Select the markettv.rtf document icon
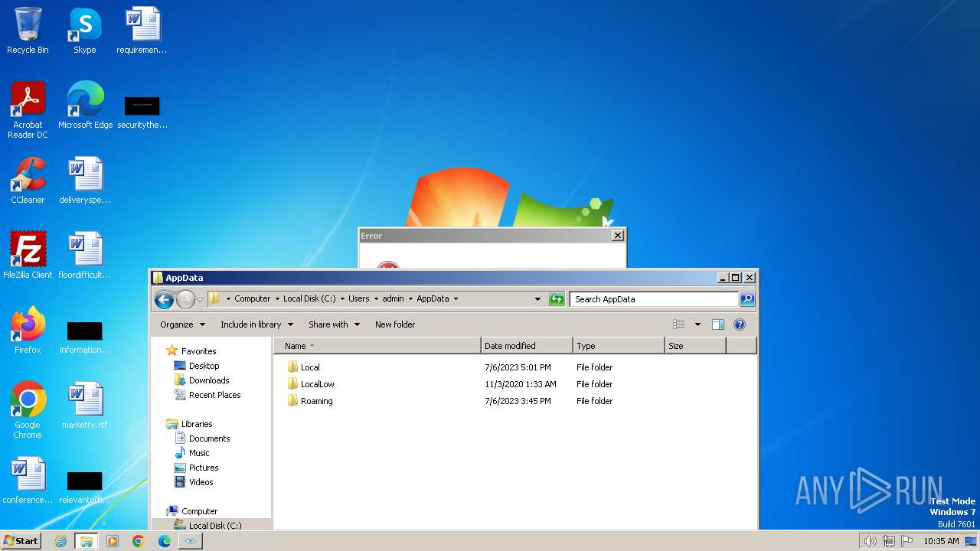This screenshot has height=551, width=980. point(84,406)
